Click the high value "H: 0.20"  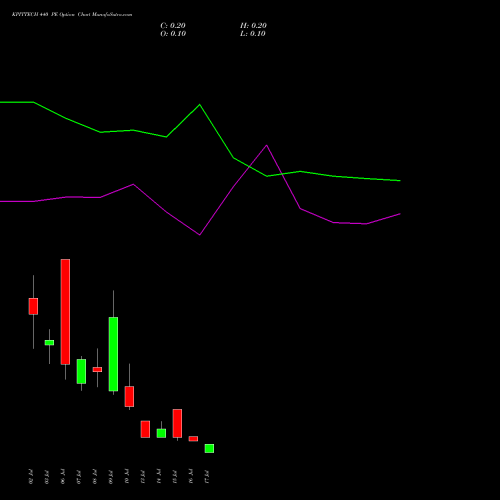tap(253, 26)
